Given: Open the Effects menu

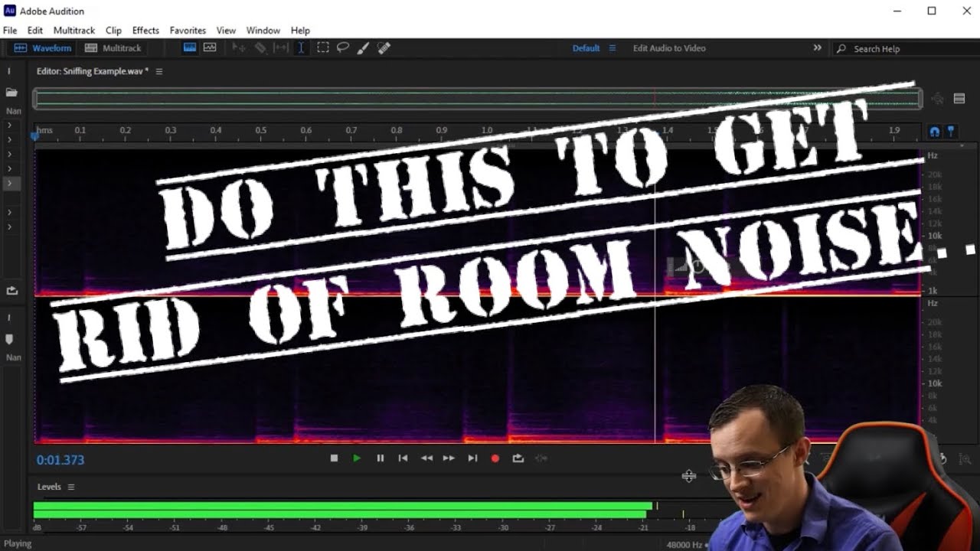Looking at the screenshot, I should 145,31.
